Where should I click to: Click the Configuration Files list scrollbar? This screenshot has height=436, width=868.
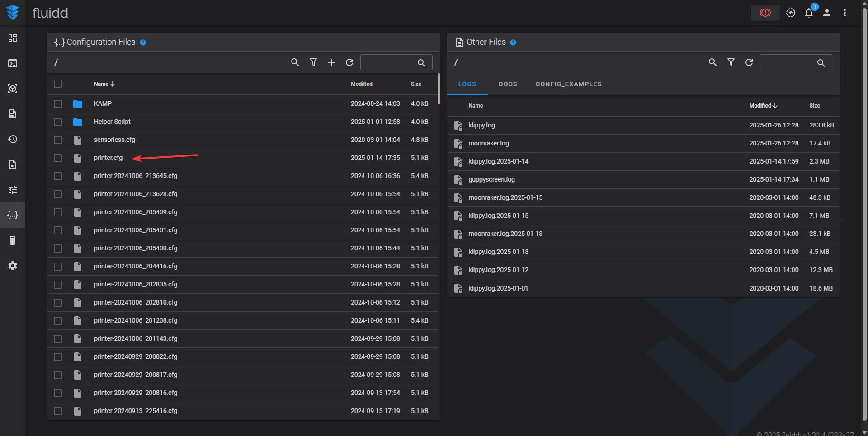coord(439,89)
